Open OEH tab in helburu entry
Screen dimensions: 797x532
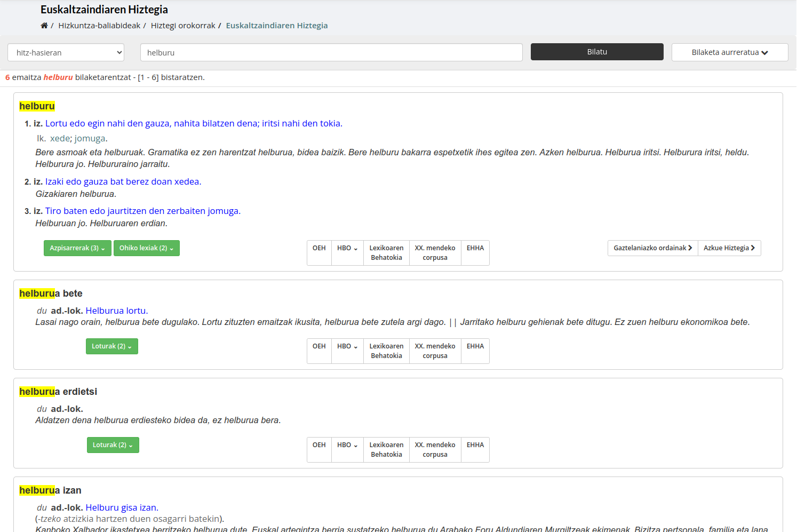pyautogui.click(x=319, y=248)
